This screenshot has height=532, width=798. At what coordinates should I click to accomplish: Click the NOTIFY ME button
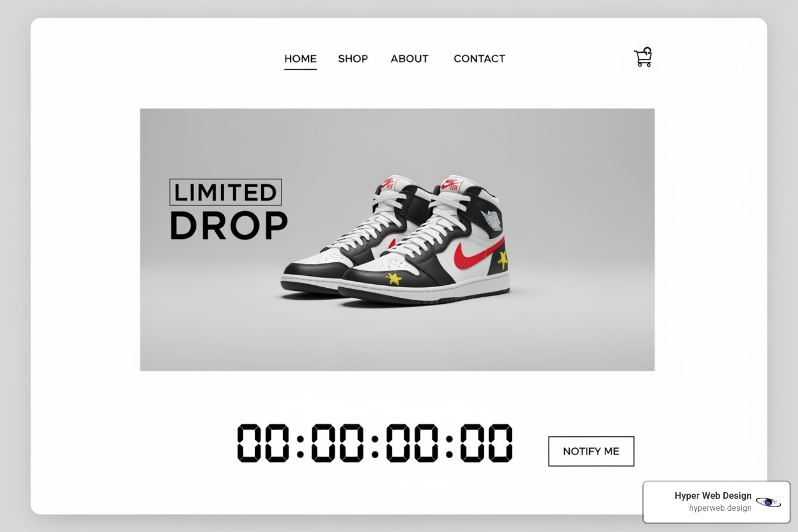[591, 451]
